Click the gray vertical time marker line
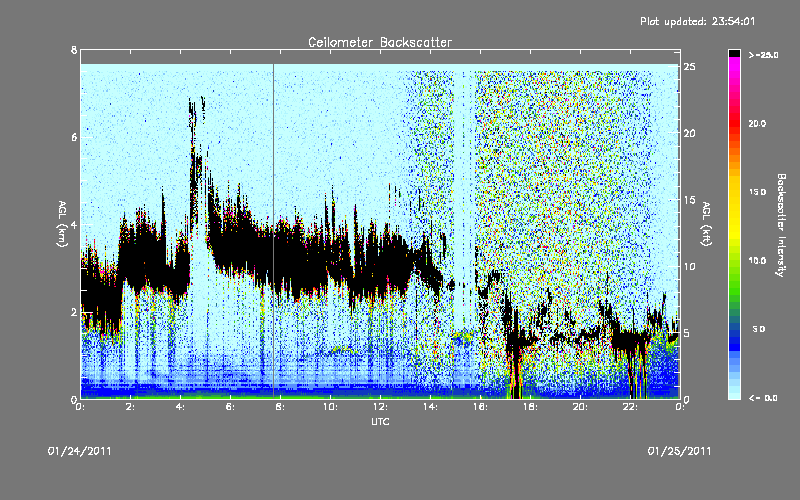This screenshot has width=800, height=500. coord(273,231)
